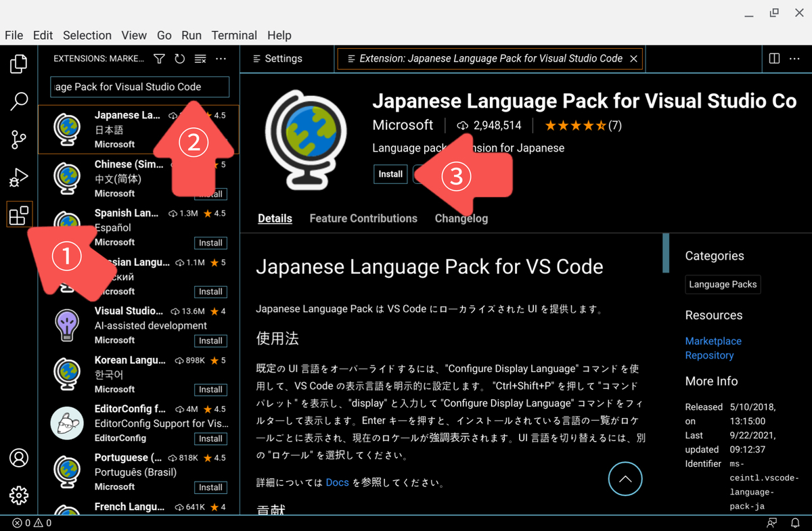Viewport: 812px width, 531px height.
Task: Install the Japanese Language Pack extension
Action: pyautogui.click(x=390, y=174)
